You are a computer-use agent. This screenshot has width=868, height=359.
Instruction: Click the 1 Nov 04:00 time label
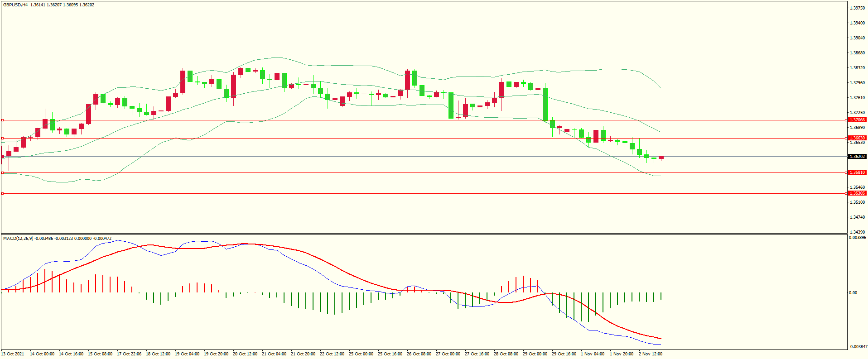[x=593, y=354]
